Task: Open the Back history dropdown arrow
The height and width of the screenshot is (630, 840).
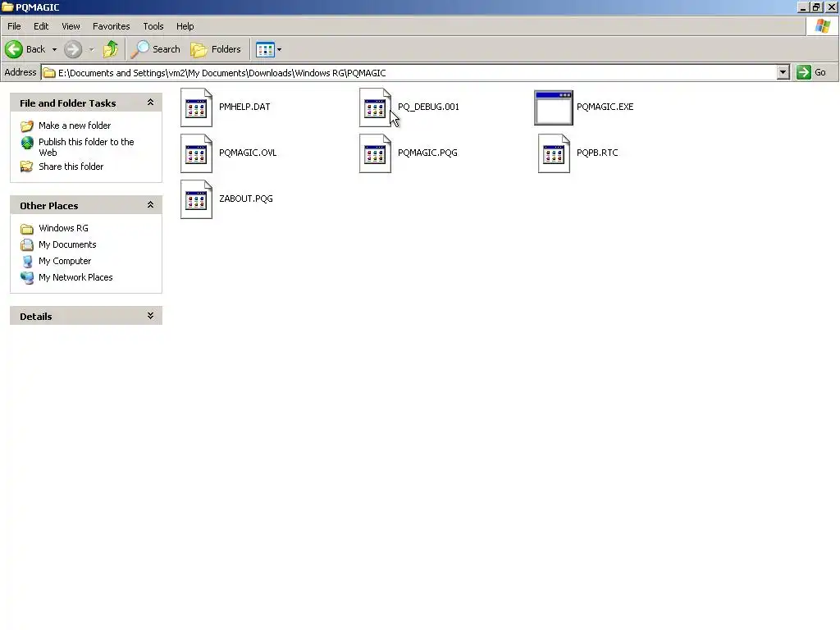Action: coord(54,49)
